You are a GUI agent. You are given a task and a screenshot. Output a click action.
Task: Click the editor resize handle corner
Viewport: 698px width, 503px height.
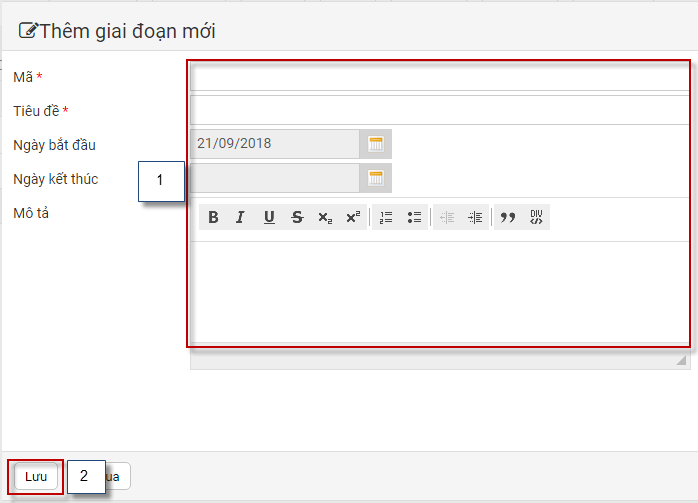point(682,360)
